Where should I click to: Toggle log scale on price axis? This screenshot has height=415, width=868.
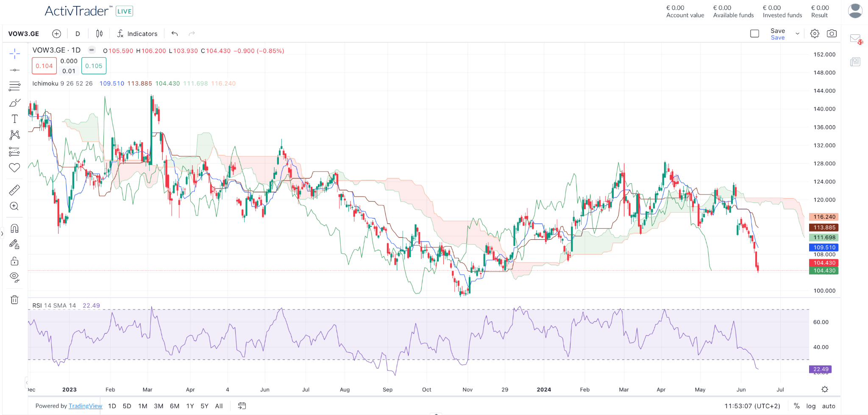pyautogui.click(x=810, y=406)
